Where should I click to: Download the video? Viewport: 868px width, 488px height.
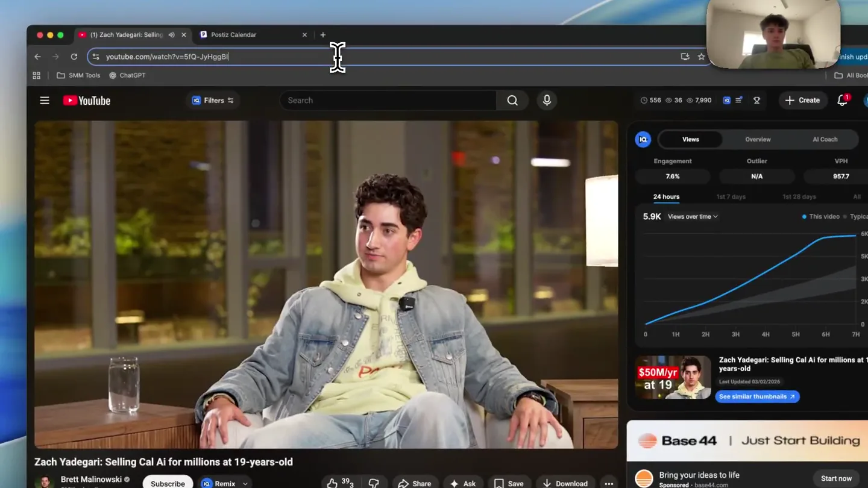[x=565, y=483]
